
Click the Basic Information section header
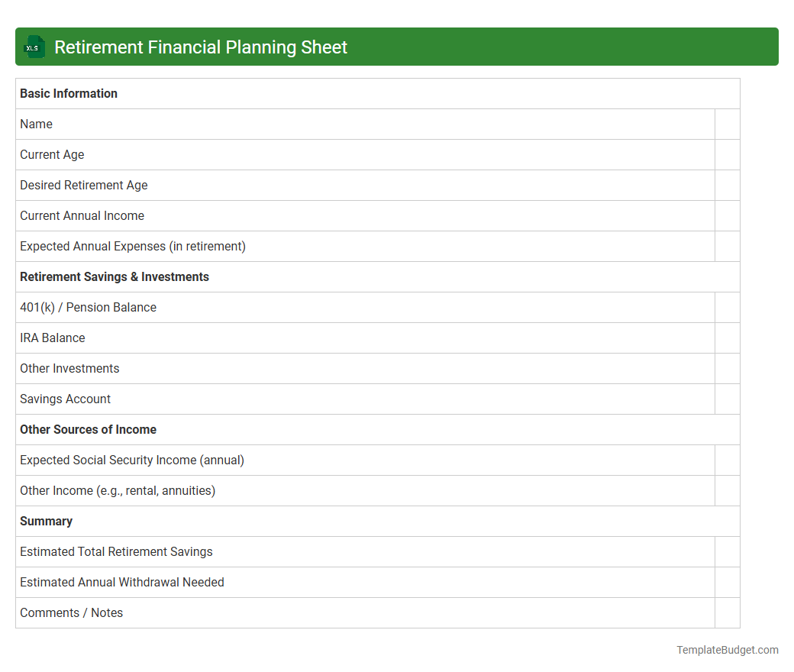[x=68, y=93]
